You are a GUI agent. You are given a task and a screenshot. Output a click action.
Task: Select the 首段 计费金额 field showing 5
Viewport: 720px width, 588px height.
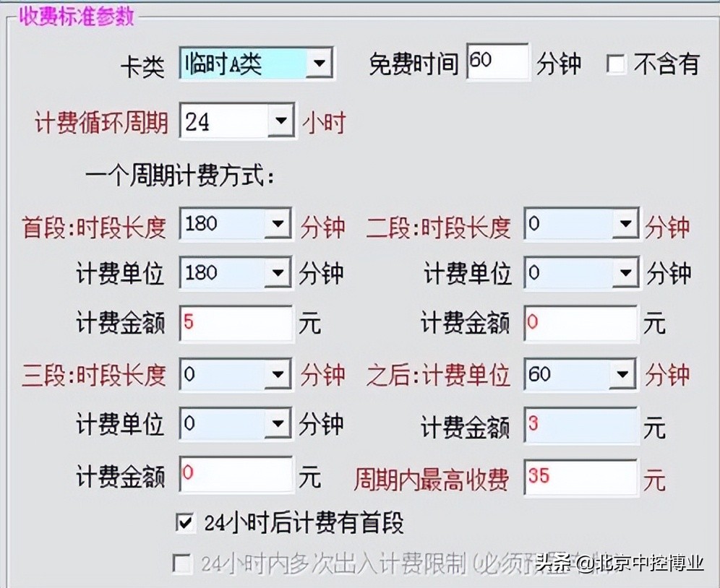coord(235,324)
